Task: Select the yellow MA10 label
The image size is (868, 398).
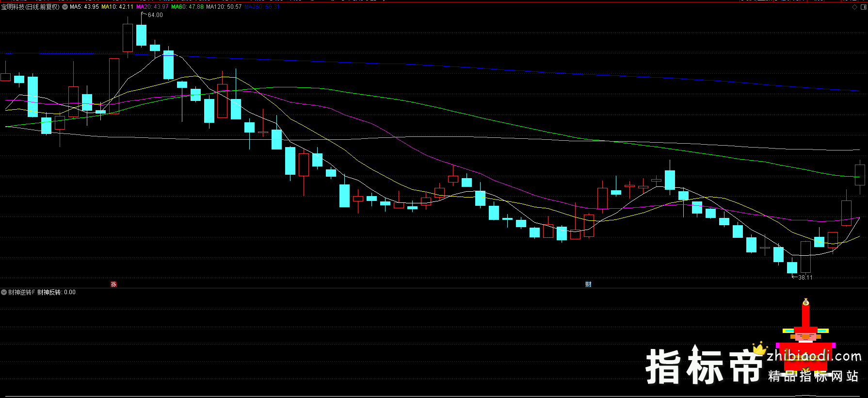Action: [117, 7]
